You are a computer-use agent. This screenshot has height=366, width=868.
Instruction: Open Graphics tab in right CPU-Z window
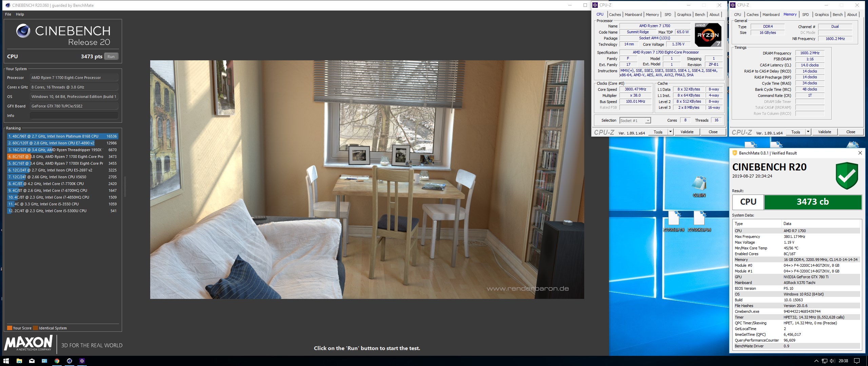(x=822, y=15)
